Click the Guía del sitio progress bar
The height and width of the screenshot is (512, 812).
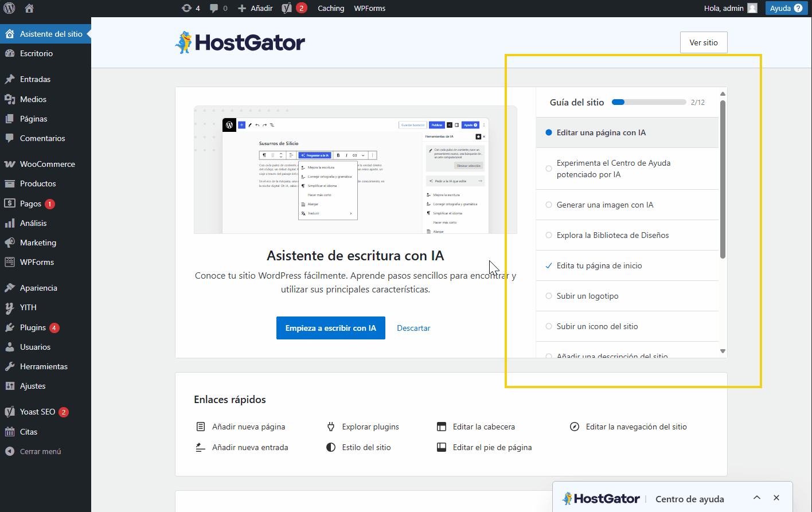tap(649, 102)
